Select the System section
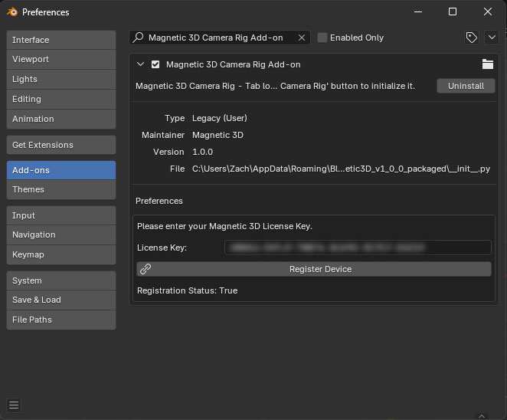The width and height of the screenshot is (507, 420). click(61, 281)
